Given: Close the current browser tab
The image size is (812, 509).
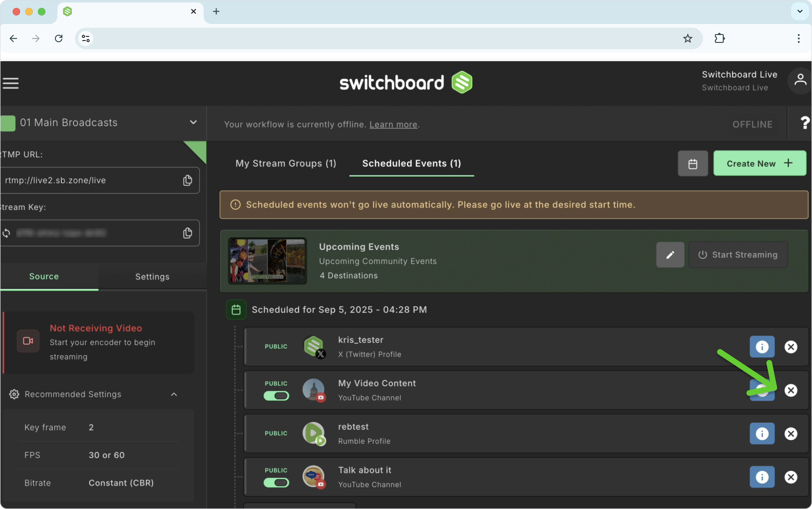Looking at the screenshot, I should pyautogui.click(x=194, y=11).
